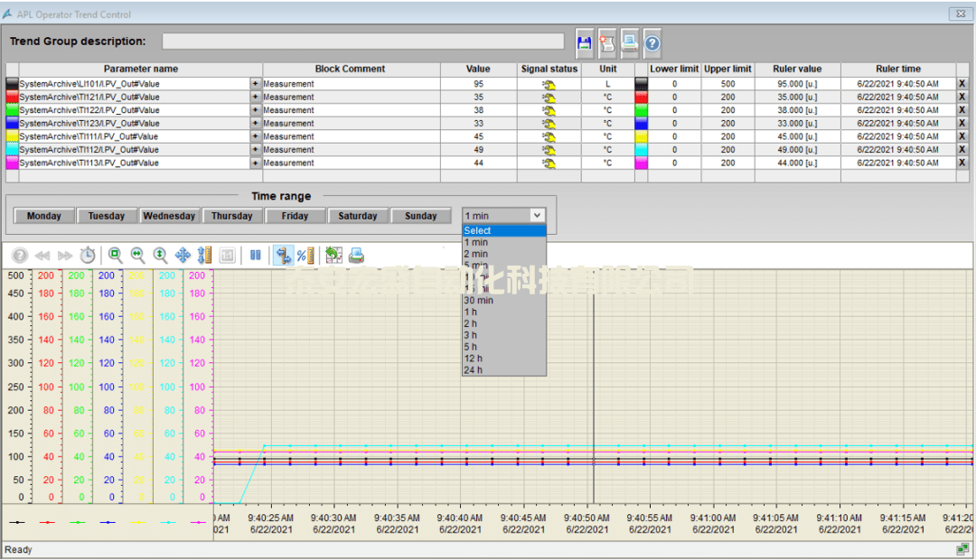Activate the zoom value axis vertical tool

point(160,256)
